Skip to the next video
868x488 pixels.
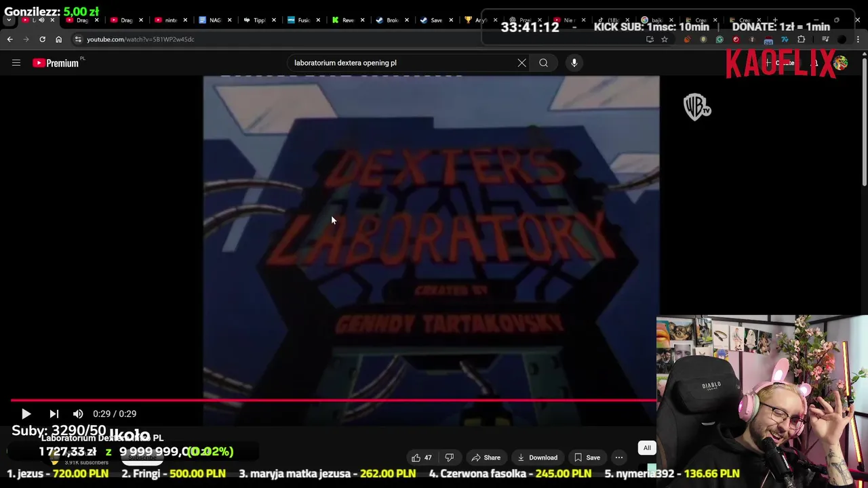(x=54, y=413)
